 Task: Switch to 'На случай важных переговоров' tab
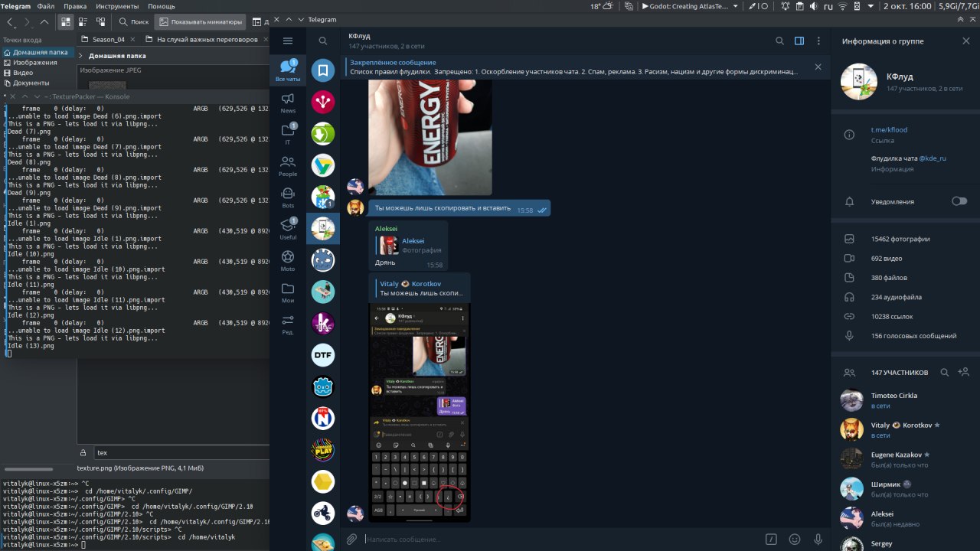pos(207,39)
